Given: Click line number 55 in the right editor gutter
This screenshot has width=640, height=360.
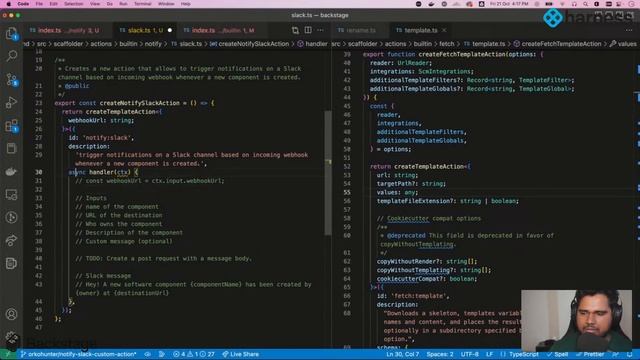Looking at the screenshot, I should coord(347,192).
